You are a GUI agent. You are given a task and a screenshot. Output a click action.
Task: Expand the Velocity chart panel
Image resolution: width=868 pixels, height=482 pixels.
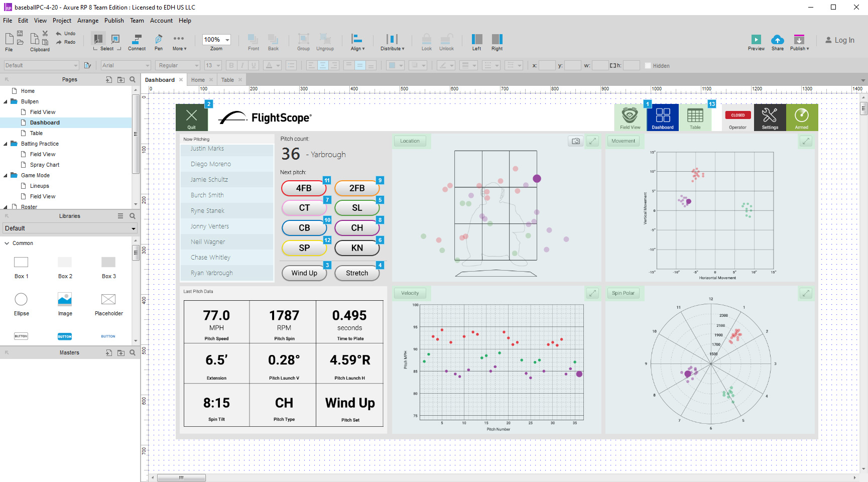593,293
